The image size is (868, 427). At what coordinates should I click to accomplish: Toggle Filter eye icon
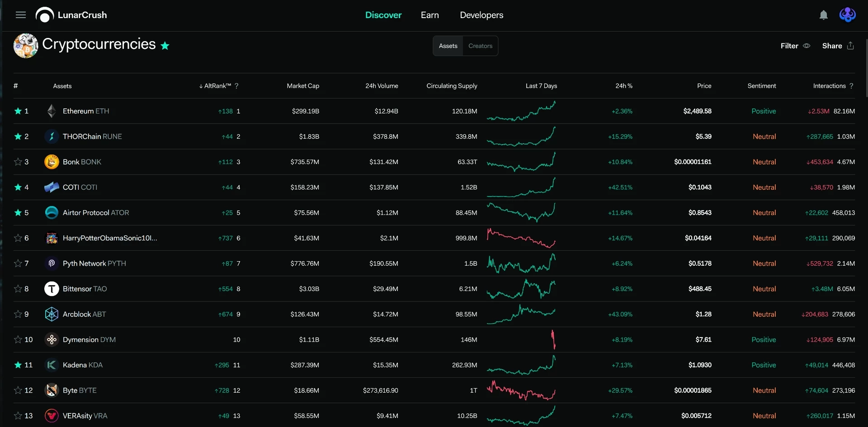807,46
